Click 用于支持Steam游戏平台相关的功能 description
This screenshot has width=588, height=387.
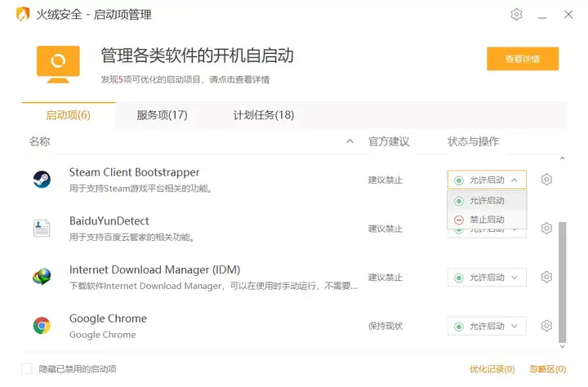coord(140,189)
